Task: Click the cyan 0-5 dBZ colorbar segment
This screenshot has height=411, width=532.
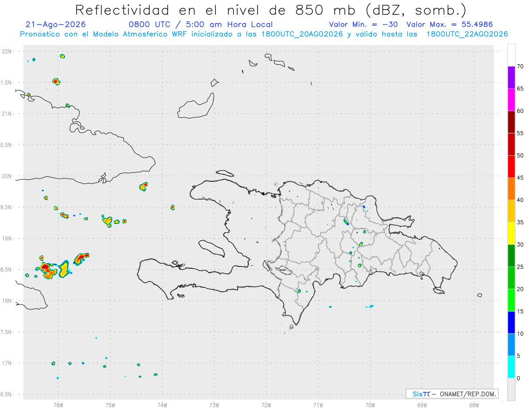Action: pyautogui.click(x=511, y=367)
